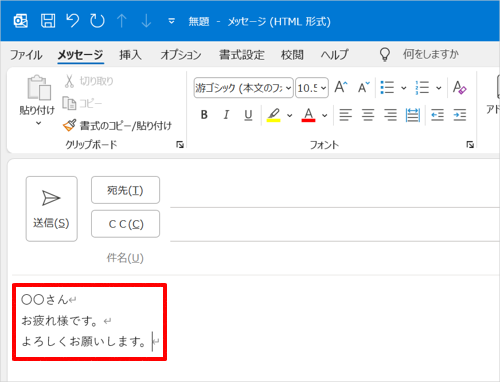Click the 宛先(T) button

(x=125, y=190)
